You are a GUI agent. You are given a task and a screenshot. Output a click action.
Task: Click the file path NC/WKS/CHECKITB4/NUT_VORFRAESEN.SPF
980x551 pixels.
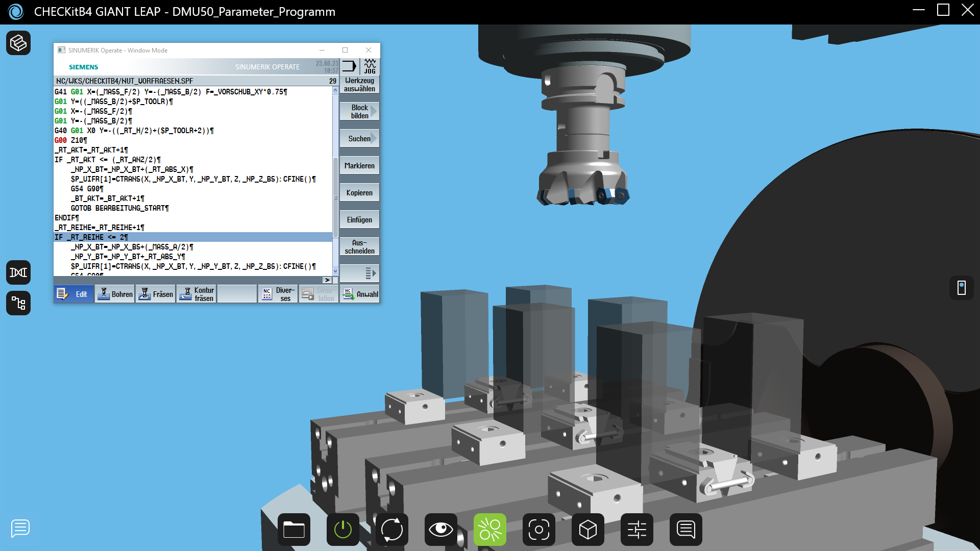point(125,81)
